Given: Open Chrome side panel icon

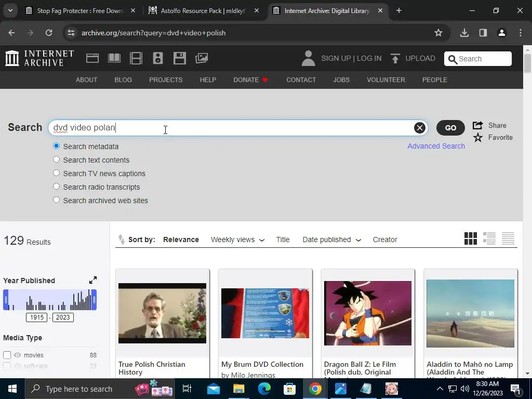Looking at the screenshot, I should click(x=483, y=33).
